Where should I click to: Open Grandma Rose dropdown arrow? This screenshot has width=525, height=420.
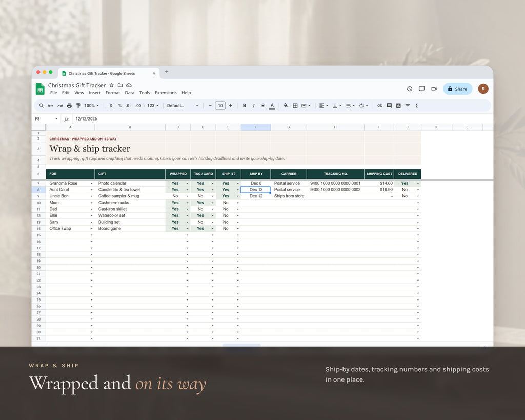click(x=91, y=184)
